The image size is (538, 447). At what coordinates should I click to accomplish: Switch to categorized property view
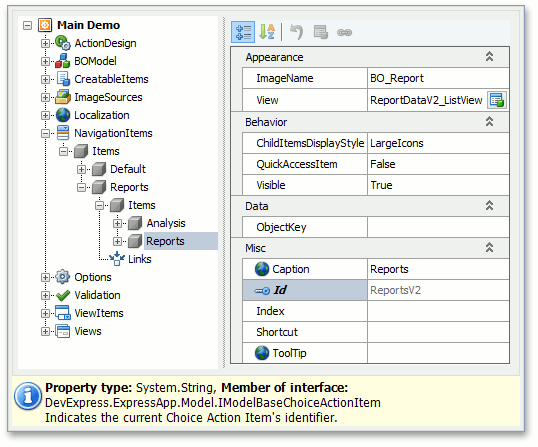click(243, 32)
